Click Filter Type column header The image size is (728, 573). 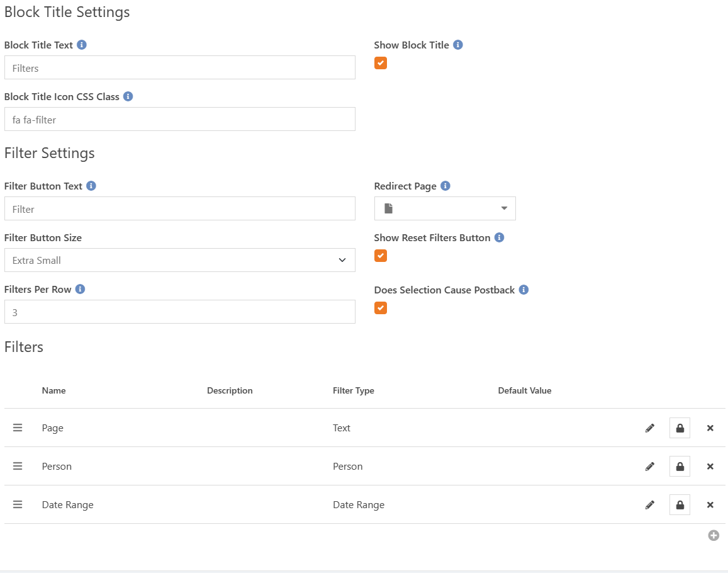(x=354, y=391)
